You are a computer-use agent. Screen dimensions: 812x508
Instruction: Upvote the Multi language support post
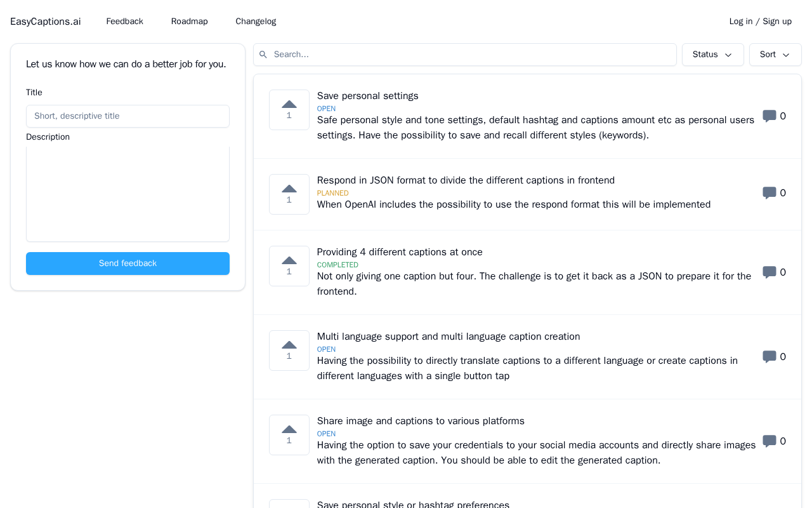click(x=289, y=351)
